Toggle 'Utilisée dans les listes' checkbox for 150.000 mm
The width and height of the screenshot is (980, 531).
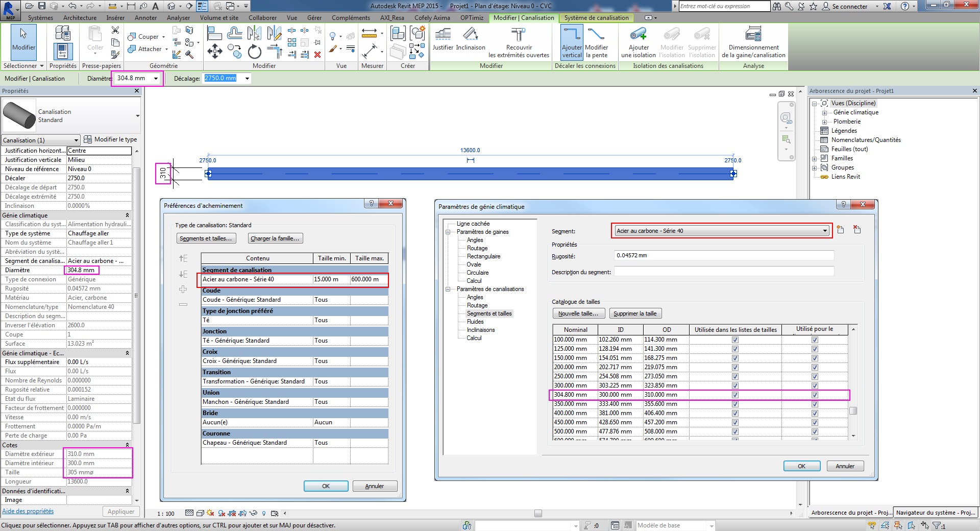(735, 358)
